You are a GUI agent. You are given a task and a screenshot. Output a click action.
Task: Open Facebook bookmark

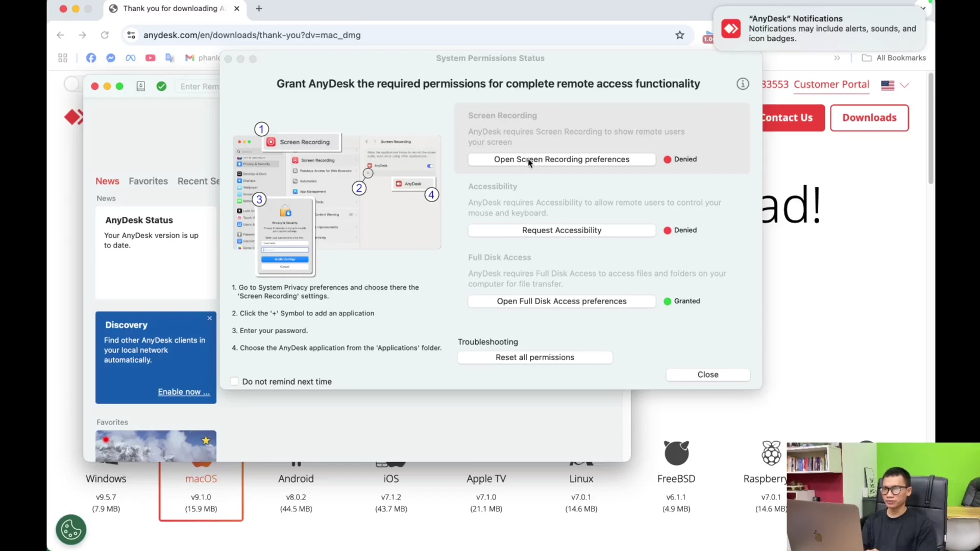91,58
